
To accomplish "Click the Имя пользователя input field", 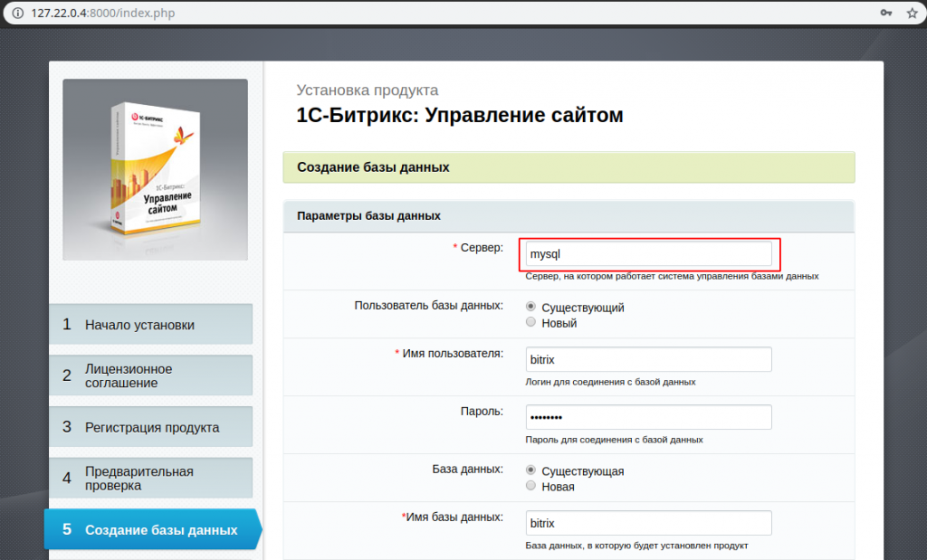I will pyautogui.click(x=648, y=359).
